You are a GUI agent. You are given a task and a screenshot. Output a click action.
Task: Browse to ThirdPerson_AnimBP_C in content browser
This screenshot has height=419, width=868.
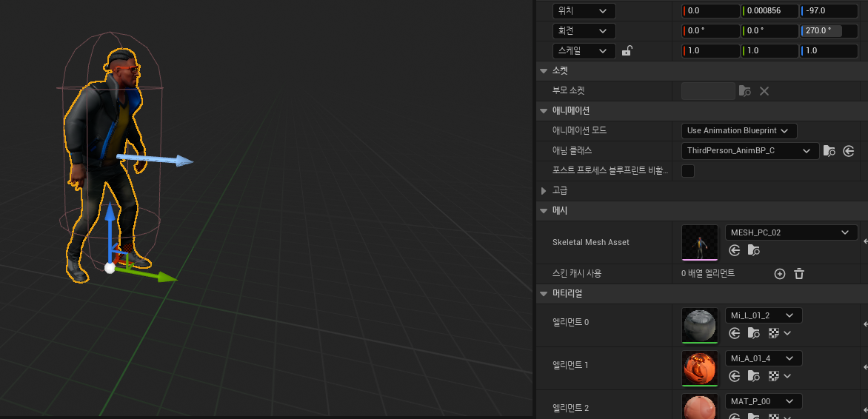coord(829,150)
